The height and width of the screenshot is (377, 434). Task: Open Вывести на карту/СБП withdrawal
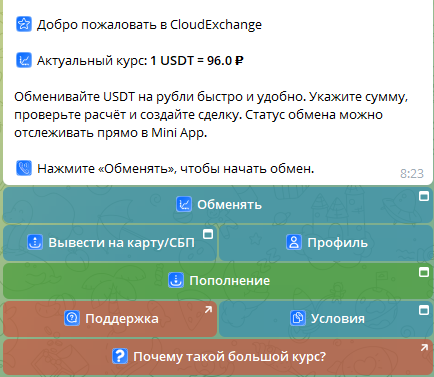click(110, 243)
